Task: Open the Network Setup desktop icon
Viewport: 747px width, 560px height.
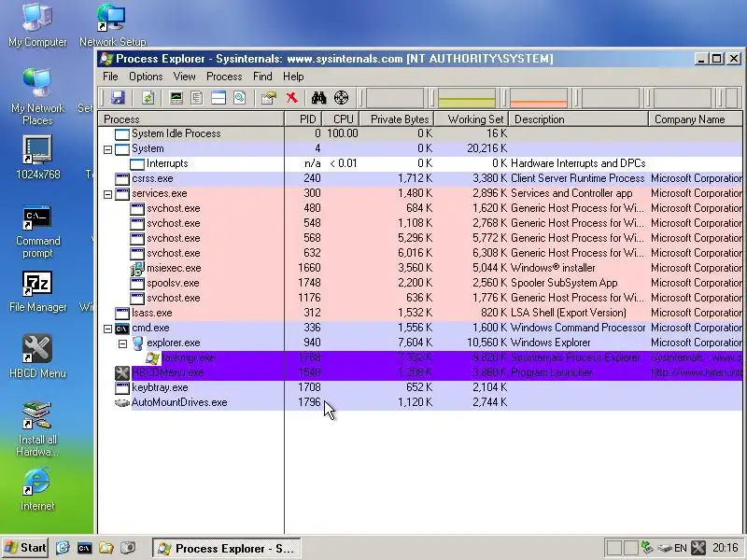Action: pyautogui.click(x=112, y=24)
